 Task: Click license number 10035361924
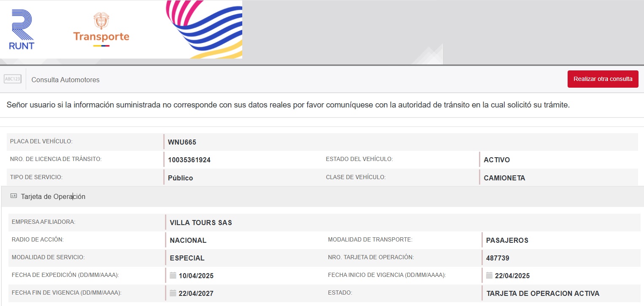click(x=189, y=160)
